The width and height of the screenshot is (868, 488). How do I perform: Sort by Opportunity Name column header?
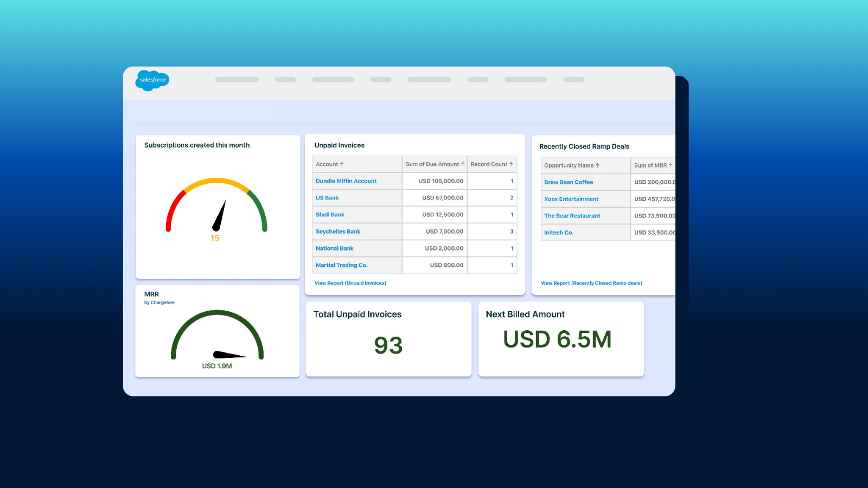coord(572,165)
